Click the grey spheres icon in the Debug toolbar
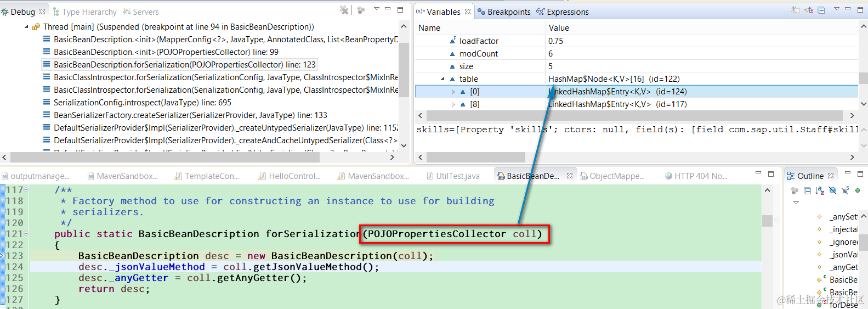This screenshot has width=868, height=309. coord(361,10)
